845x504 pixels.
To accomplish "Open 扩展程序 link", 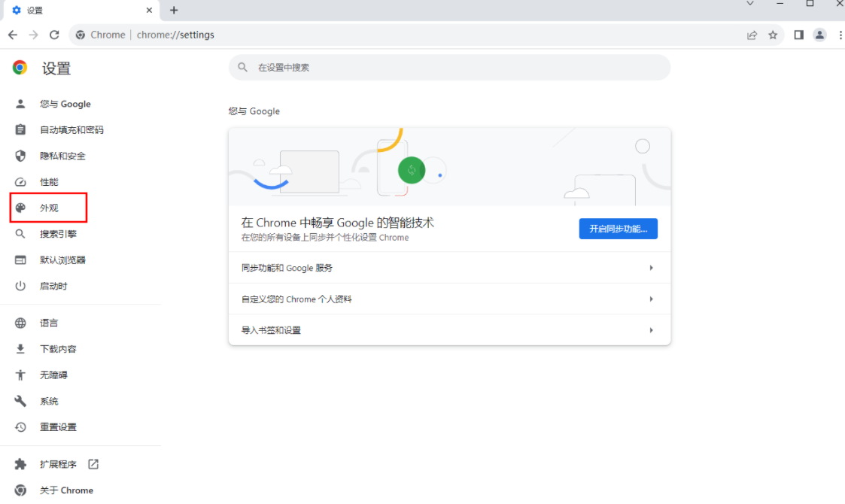I will (x=58, y=464).
